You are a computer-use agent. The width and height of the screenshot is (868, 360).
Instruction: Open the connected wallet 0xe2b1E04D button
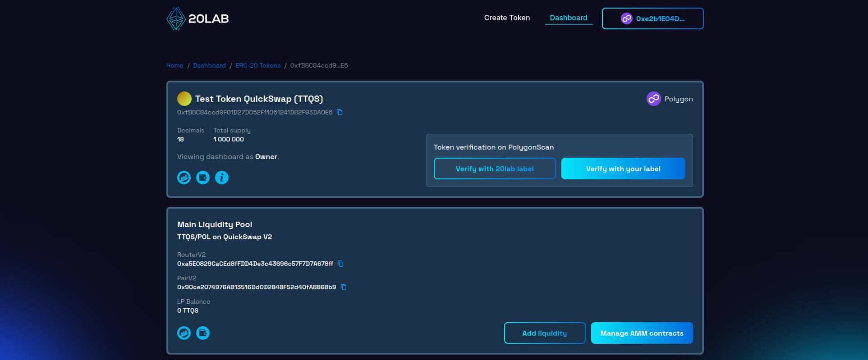click(x=652, y=18)
